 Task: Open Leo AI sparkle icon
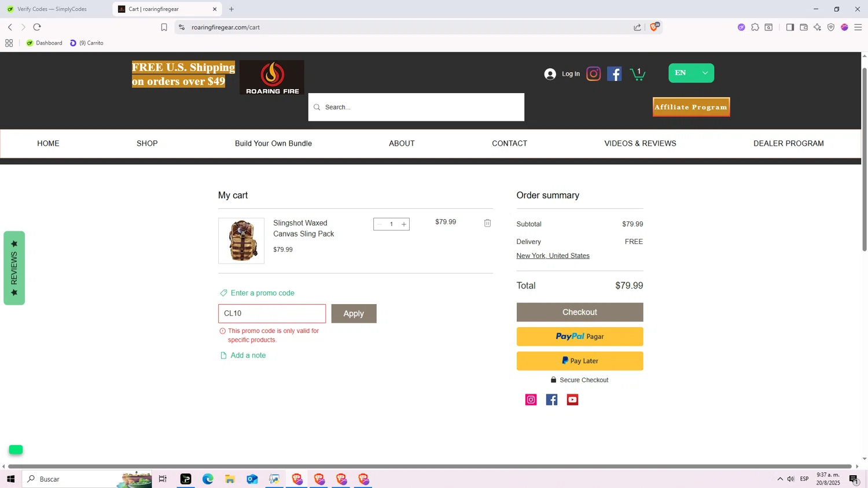point(817,27)
